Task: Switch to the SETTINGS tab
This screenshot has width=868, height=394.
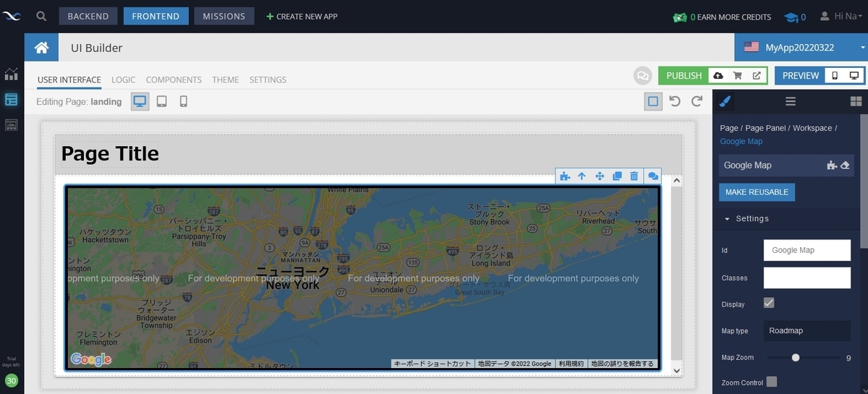Action: tap(268, 80)
